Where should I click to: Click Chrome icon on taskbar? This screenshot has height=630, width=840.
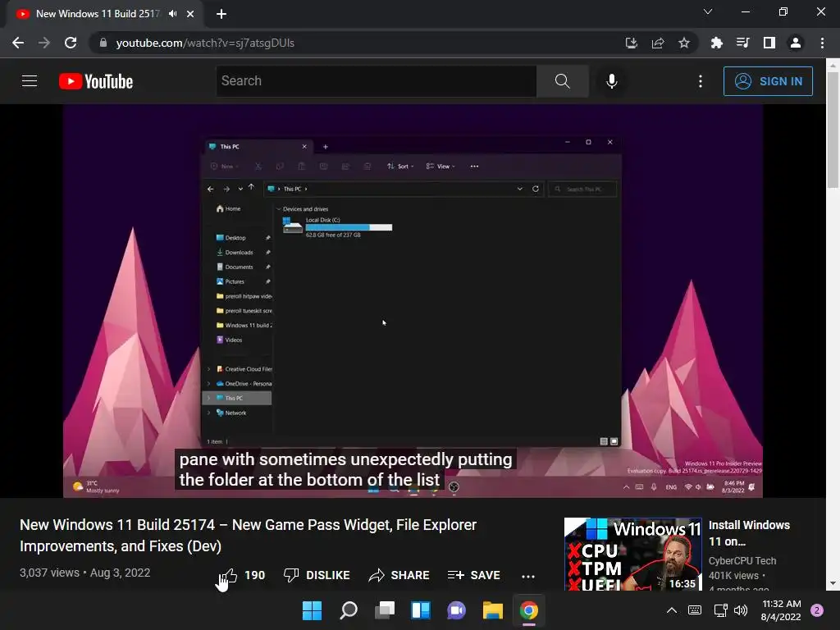(529, 610)
